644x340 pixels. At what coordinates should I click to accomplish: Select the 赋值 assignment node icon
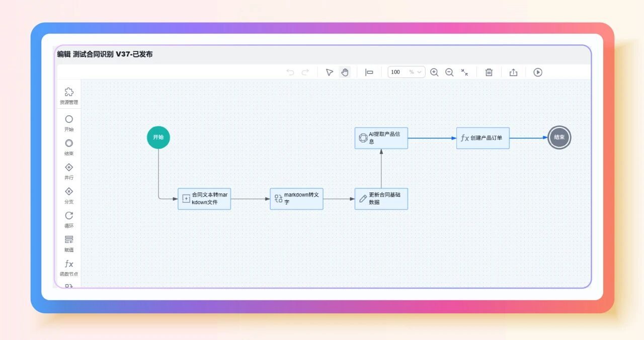69,240
